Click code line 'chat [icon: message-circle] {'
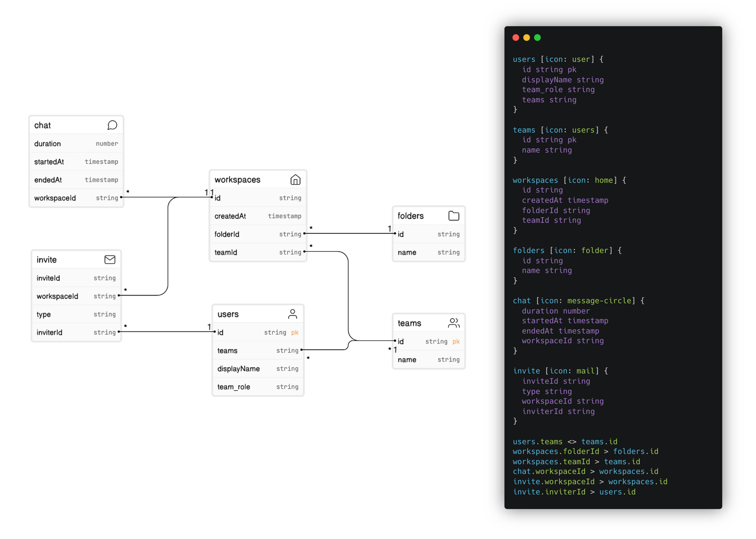756x539 pixels. click(x=578, y=300)
